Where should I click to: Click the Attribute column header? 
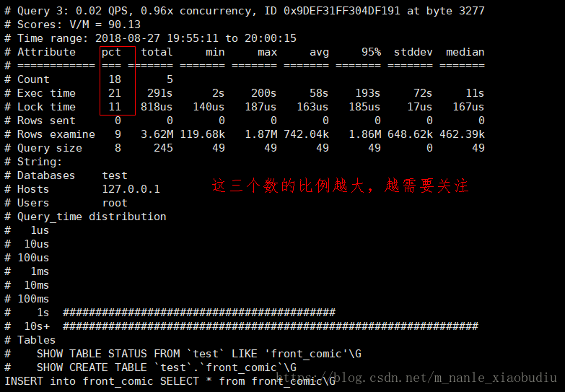coord(46,52)
